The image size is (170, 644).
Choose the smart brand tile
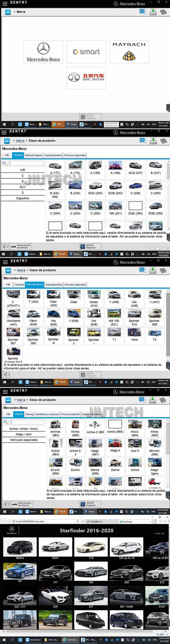[x=86, y=52]
